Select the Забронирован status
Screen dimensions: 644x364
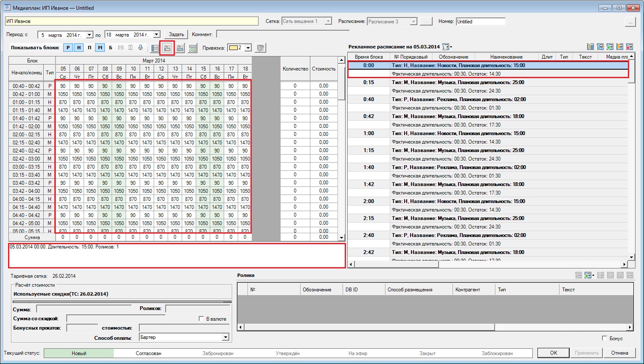218,353
